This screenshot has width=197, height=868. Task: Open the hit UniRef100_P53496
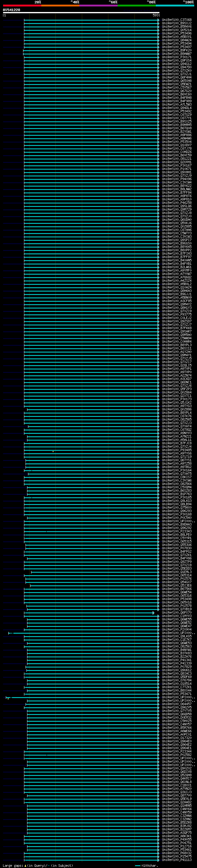click(177, 33)
